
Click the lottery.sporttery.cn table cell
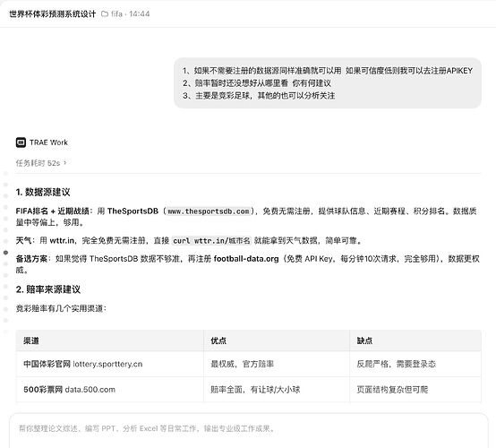[x=110, y=364]
